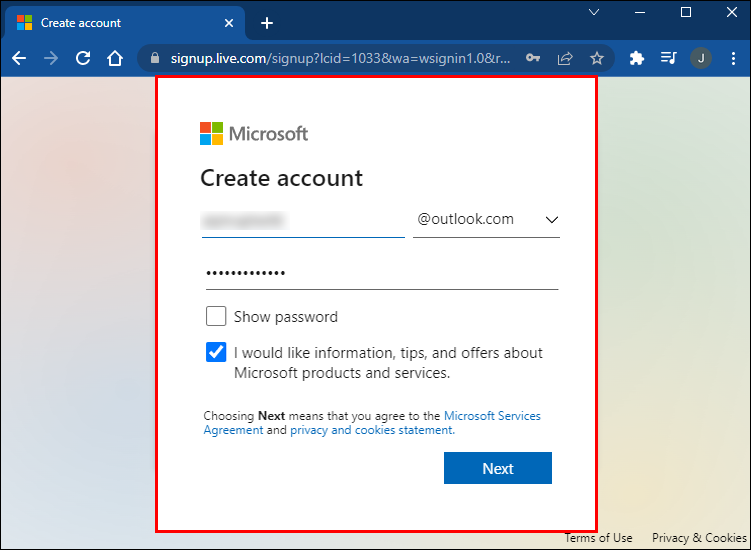This screenshot has width=751, height=550.
Task: Click the email username field
Action: (303, 221)
